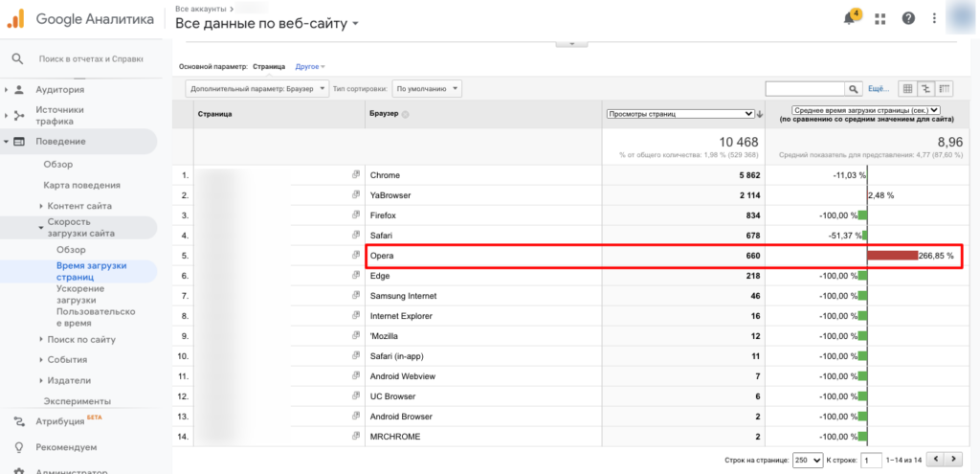Click the Атрибуция sidebar icon
The height and width of the screenshot is (474, 980).
pos(17,421)
